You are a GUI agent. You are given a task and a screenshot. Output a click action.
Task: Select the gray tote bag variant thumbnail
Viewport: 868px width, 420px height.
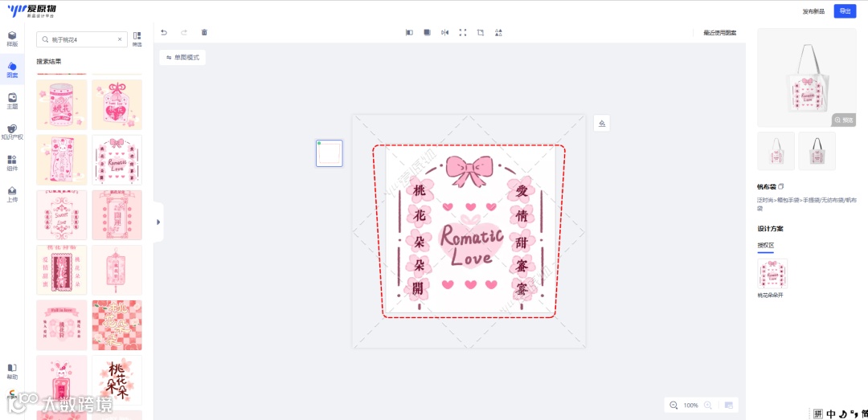pyautogui.click(x=817, y=151)
